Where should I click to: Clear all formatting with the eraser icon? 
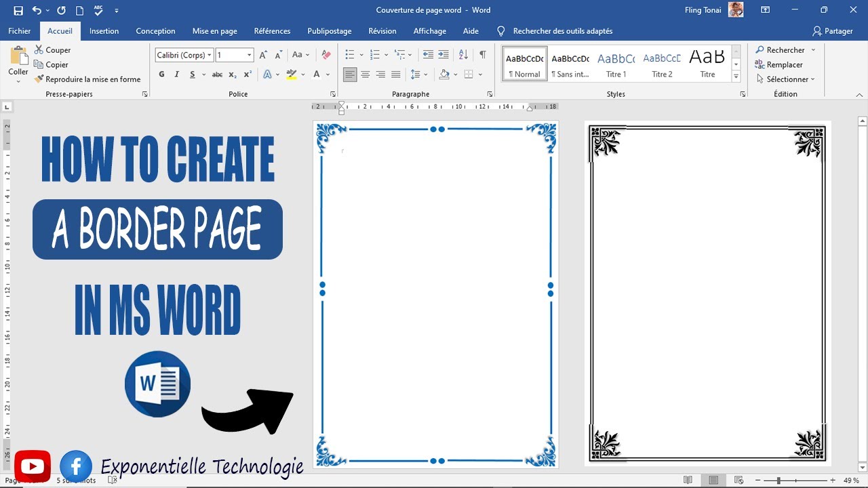click(x=326, y=55)
